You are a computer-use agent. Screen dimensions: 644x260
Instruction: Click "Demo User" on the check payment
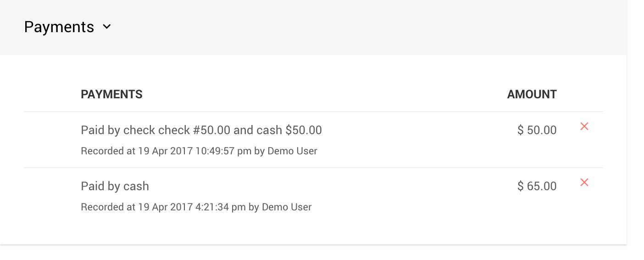tap(292, 151)
